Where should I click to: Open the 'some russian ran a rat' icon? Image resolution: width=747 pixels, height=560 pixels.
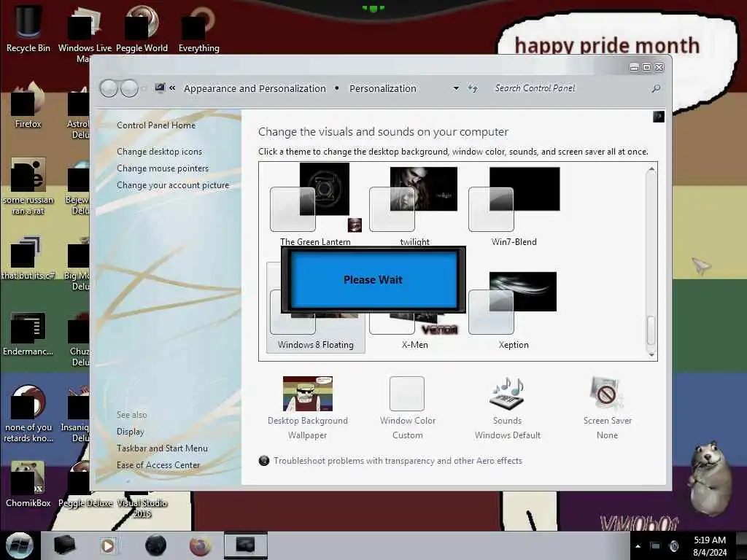(x=28, y=186)
